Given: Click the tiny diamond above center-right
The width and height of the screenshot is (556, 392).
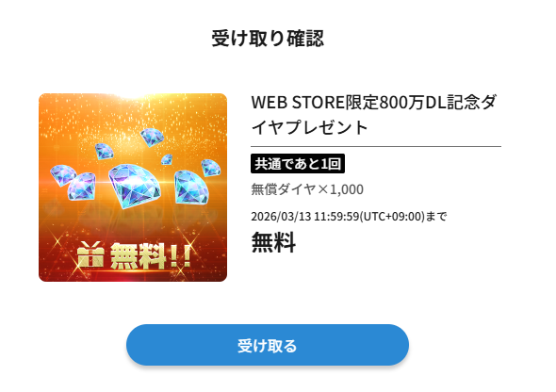Looking at the screenshot, I should point(167,159).
